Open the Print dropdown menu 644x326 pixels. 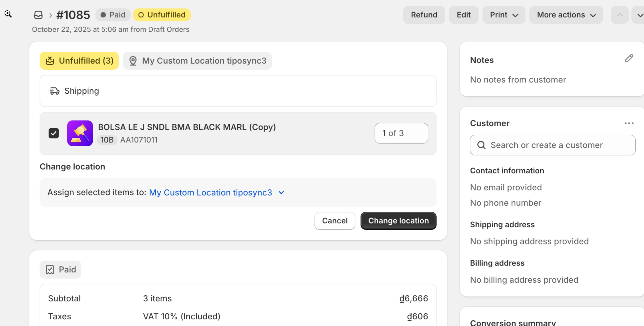[503, 15]
